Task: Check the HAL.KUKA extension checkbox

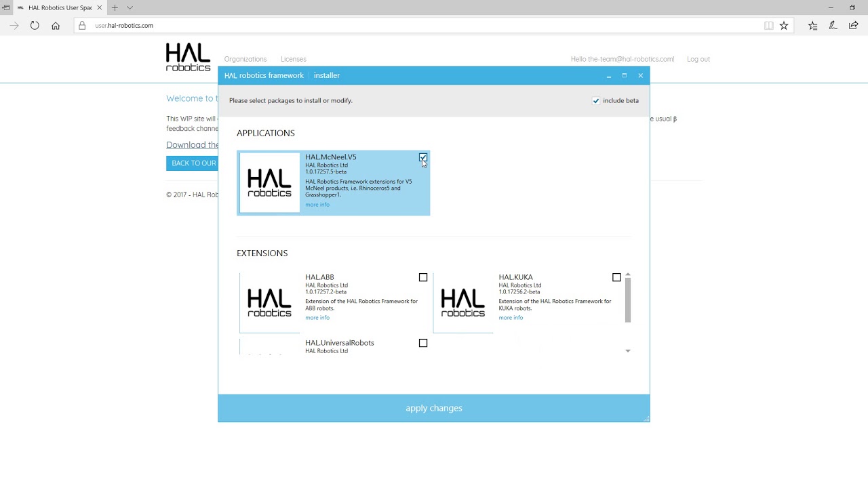Action: click(616, 278)
